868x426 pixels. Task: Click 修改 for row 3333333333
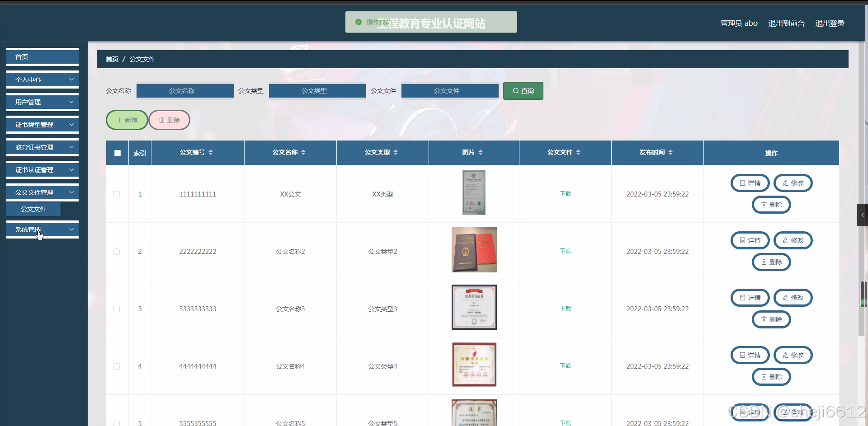click(x=793, y=298)
